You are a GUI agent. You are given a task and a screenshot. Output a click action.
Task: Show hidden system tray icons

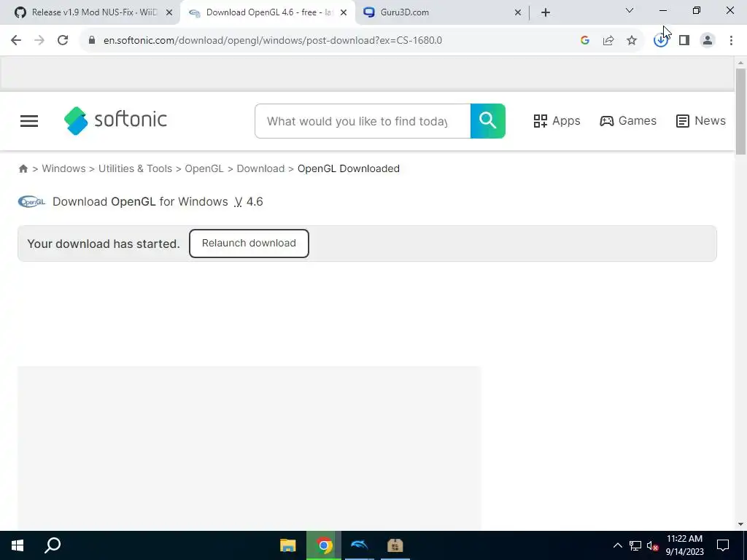617,545
